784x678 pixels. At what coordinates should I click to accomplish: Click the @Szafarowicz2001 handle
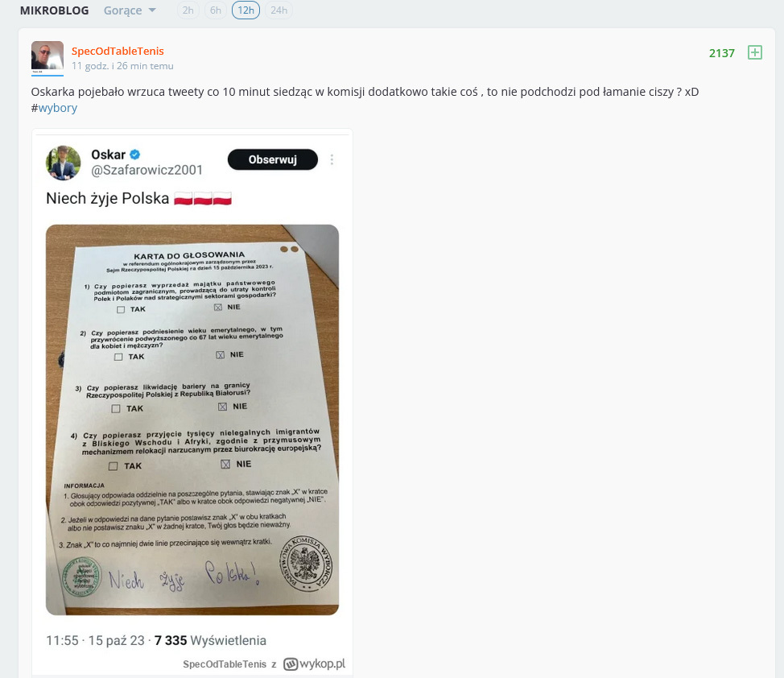click(147, 170)
